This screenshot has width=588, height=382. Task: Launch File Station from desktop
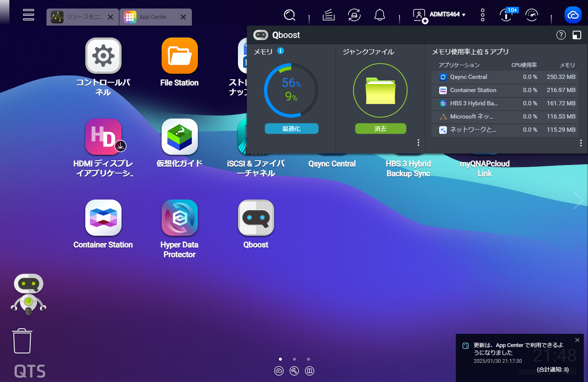point(180,56)
